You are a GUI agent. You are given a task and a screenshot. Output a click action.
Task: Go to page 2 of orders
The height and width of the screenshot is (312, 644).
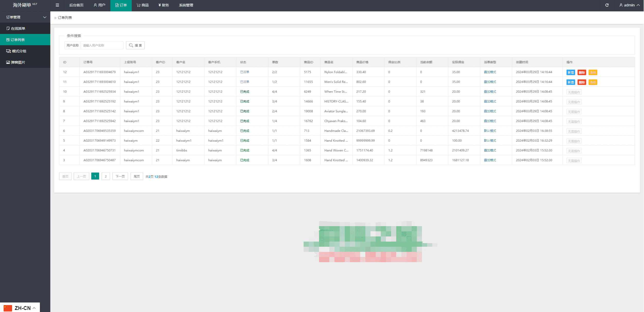(x=105, y=177)
